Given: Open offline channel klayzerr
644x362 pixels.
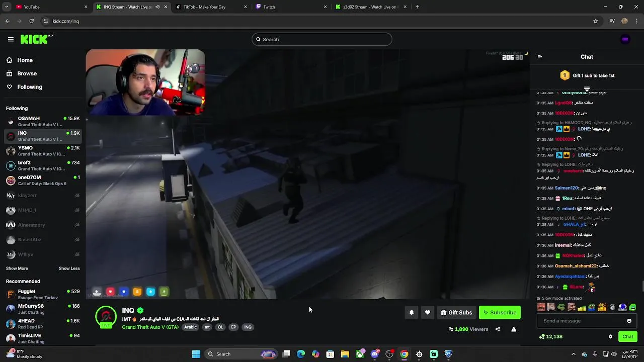Looking at the screenshot, I should click(x=43, y=195).
